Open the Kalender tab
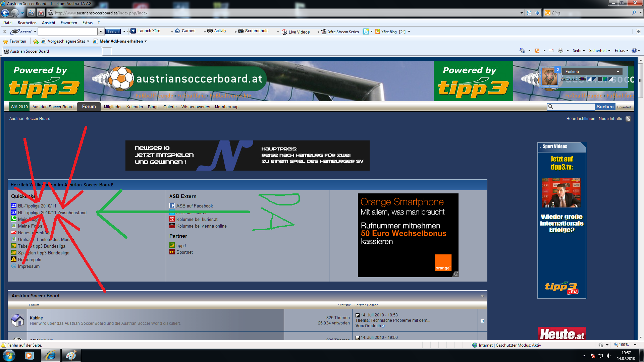This screenshot has height=362, width=644. (x=135, y=107)
